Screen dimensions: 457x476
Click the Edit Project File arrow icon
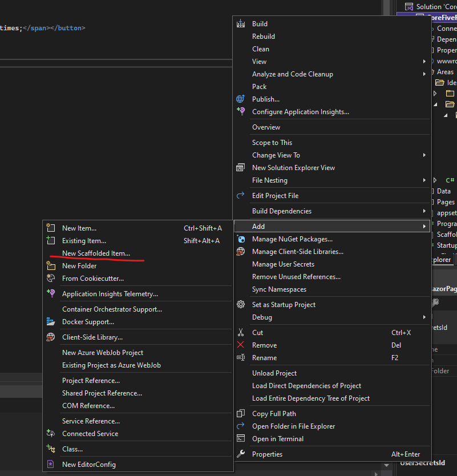[241, 196]
